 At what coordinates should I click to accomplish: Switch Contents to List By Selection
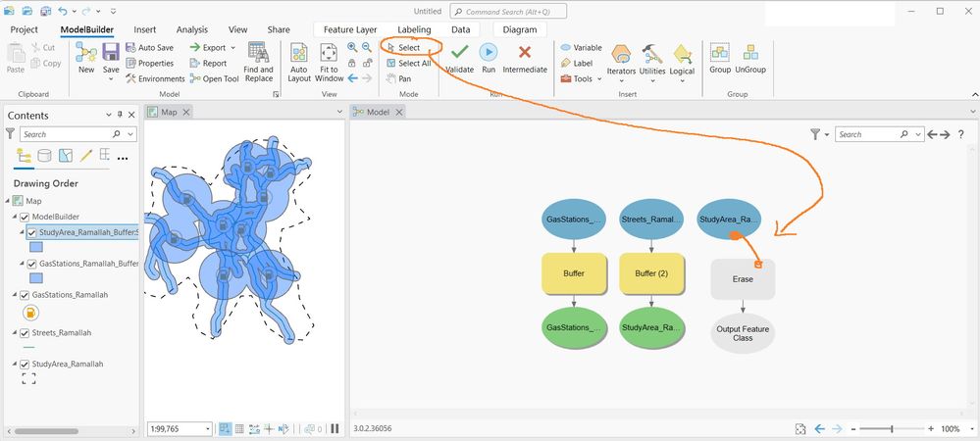[65, 156]
